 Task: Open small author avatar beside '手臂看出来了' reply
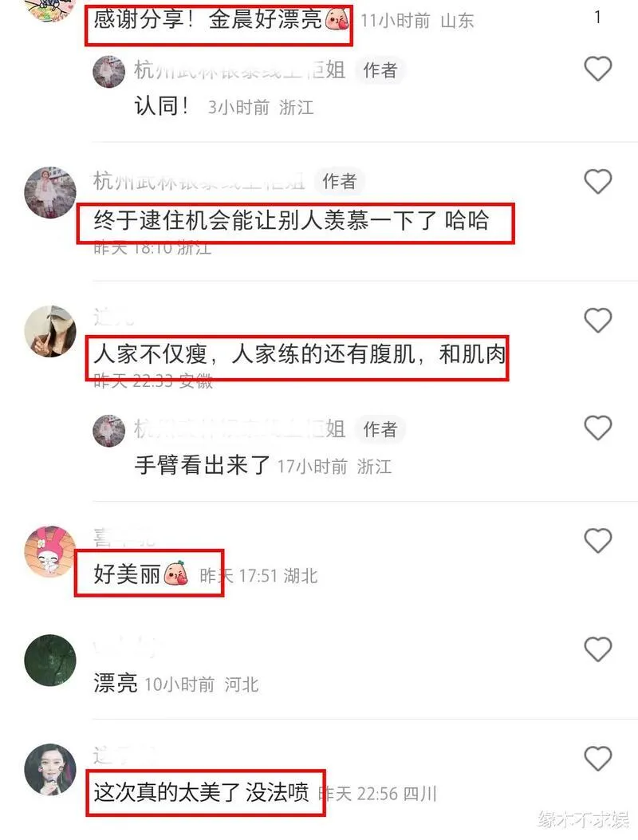pyautogui.click(x=108, y=430)
